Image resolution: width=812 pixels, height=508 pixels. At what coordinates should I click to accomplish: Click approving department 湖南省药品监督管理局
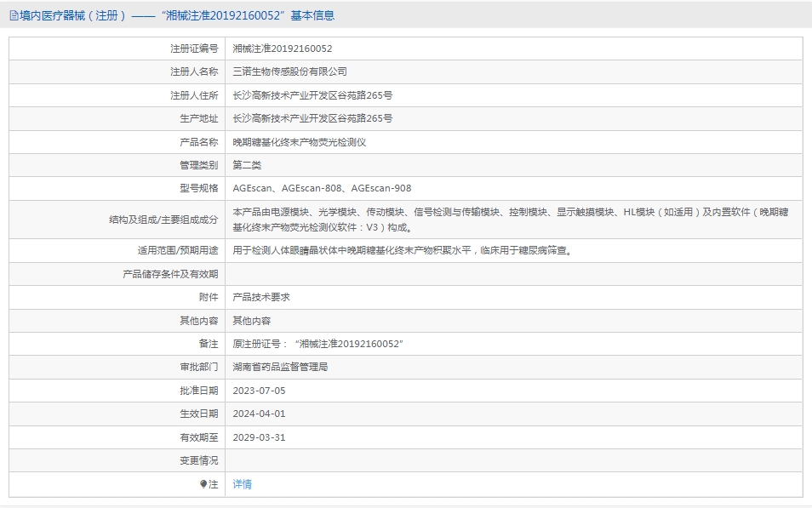(280, 367)
